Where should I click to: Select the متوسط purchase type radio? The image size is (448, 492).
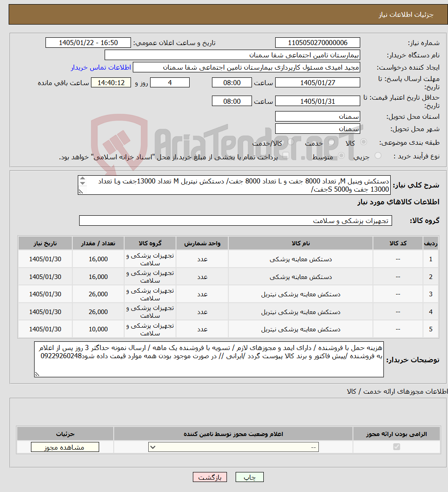[x=342, y=156]
